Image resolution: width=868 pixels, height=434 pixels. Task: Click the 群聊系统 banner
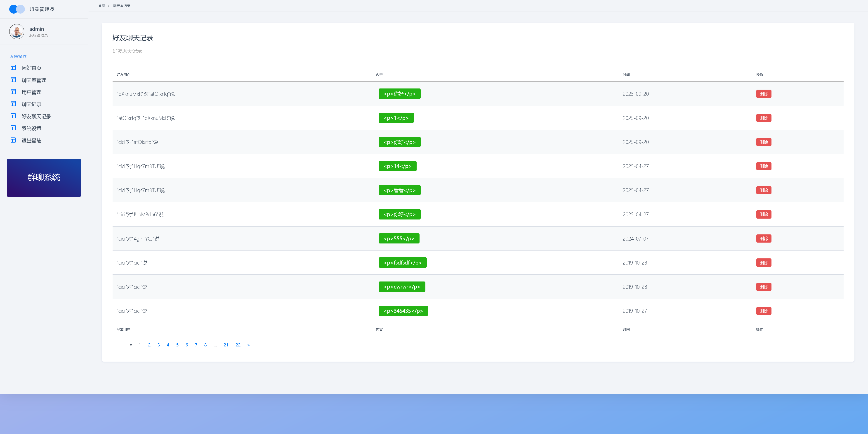pos(44,178)
